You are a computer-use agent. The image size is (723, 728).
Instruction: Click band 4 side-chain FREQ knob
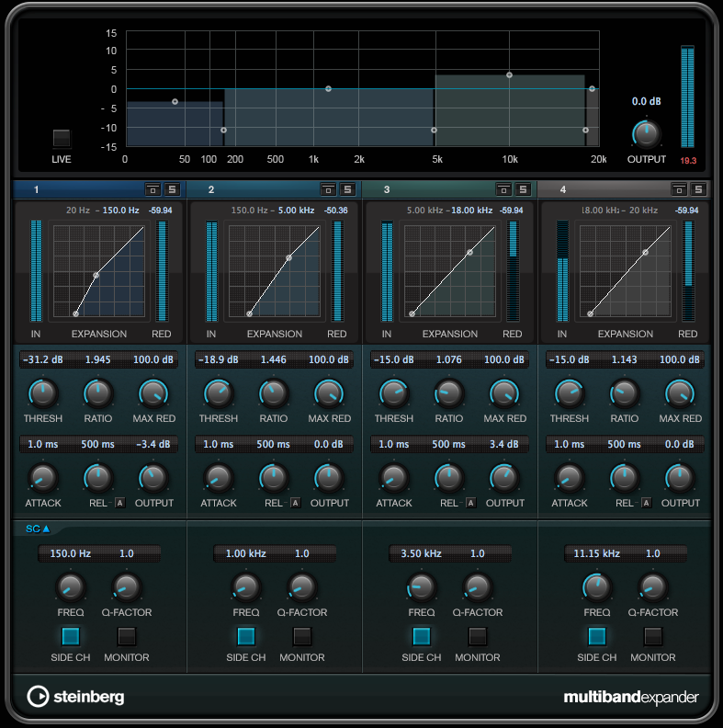(597, 587)
